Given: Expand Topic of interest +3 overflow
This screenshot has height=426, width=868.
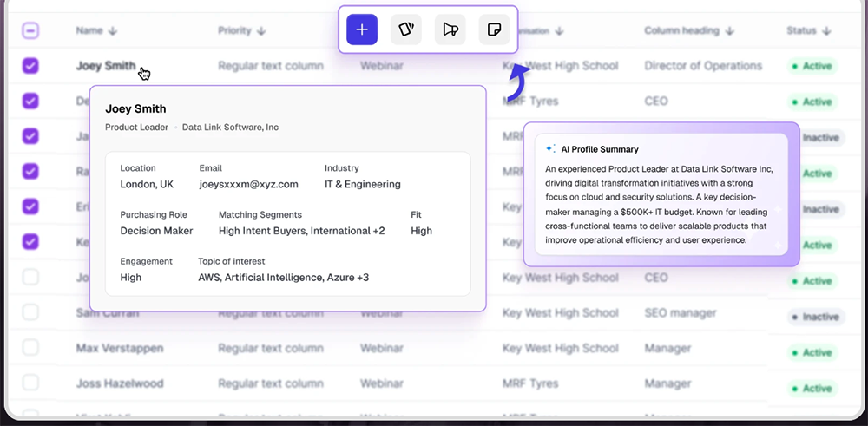Looking at the screenshot, I should tap(362, 278).
